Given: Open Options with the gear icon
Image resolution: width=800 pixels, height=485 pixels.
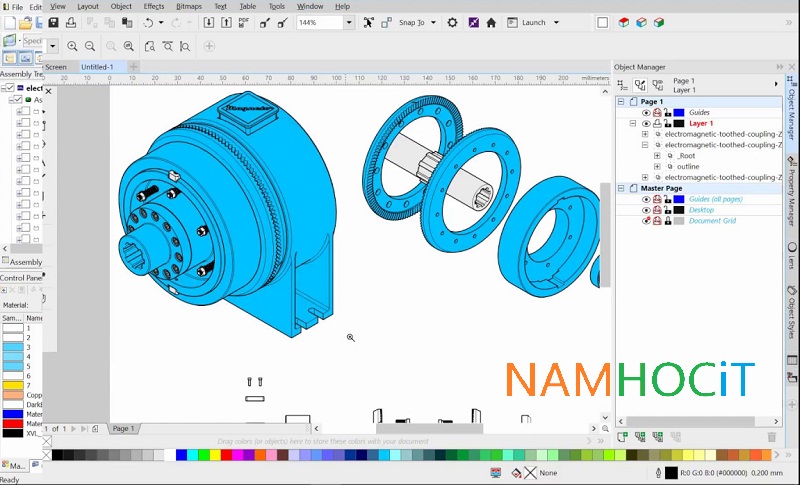Looking at the screenshot, I should (x=452, y=22).
